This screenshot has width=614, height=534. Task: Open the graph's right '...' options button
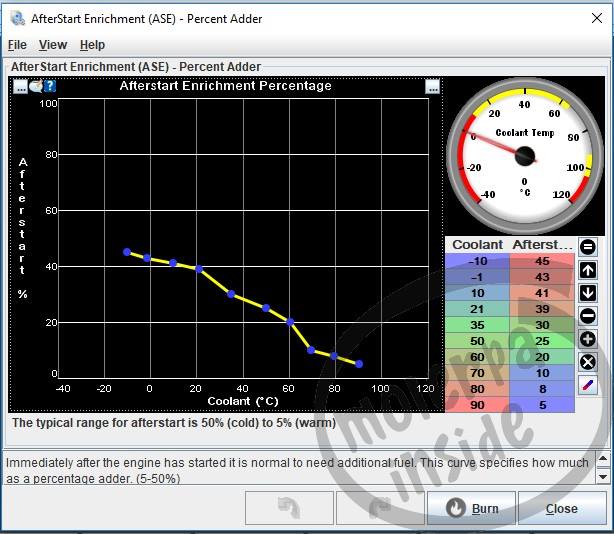432,86
